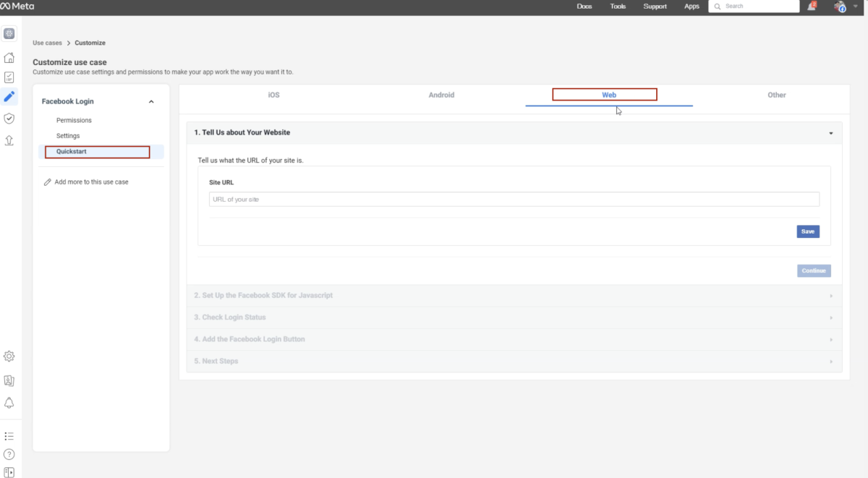This screenshot has width=868, height=478.
Task: Click the publish upload arrow sidebar icon
Action: [x=9, y=140]
